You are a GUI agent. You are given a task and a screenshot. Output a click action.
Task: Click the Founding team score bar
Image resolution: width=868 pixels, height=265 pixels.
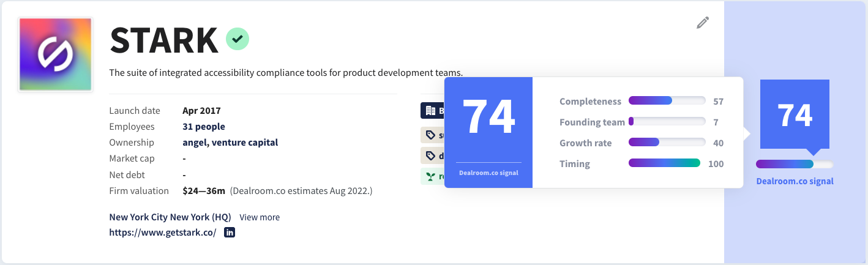coord(667,122)
